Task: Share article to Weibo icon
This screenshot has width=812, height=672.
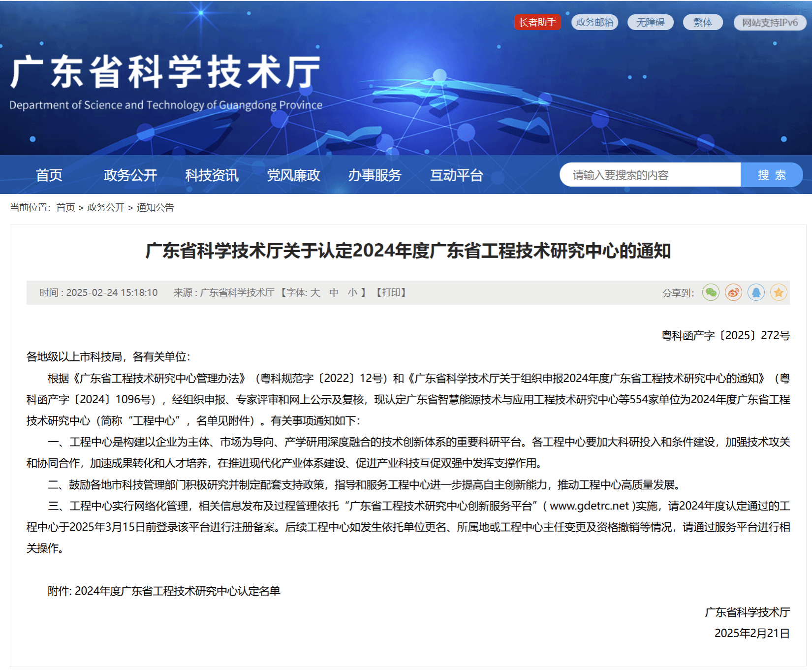Action: [x=733, y=292]
